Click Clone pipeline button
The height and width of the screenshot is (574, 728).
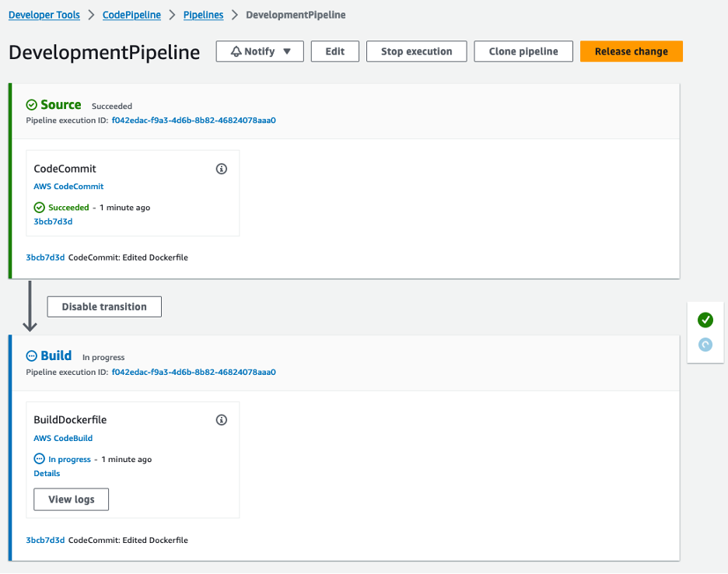click(x=523, y=51)
